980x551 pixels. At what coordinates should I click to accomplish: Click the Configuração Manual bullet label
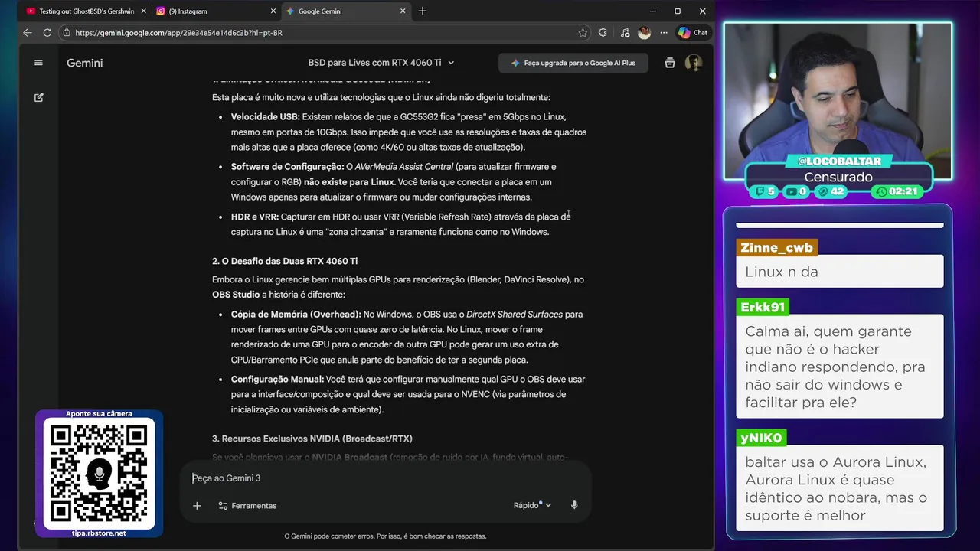(x=277, y=380)
